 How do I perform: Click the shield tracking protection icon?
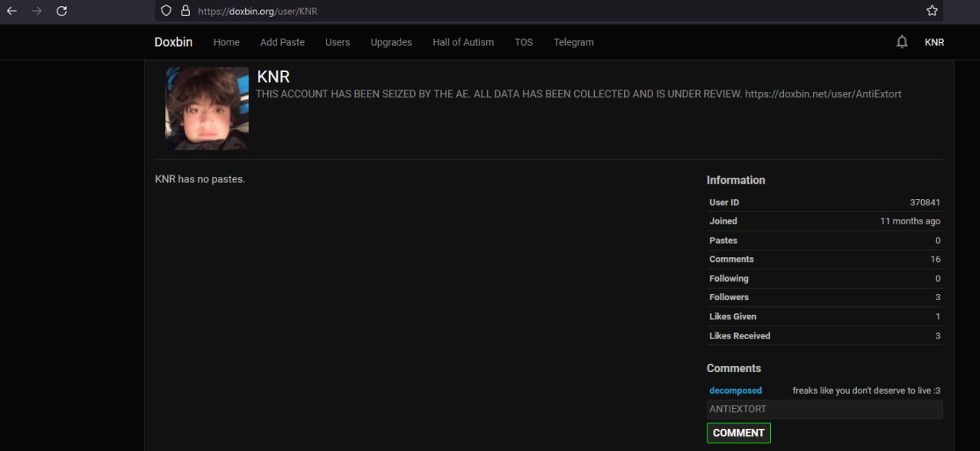point(166,11)
